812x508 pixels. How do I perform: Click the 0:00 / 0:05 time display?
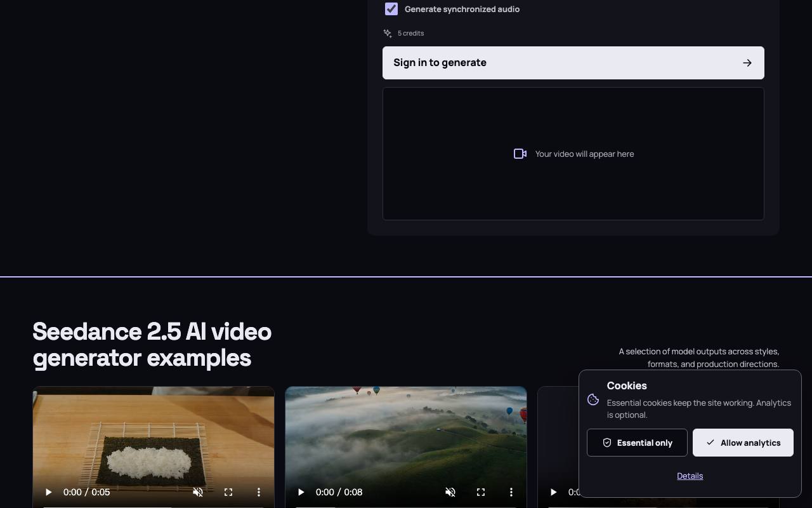click(87, 492)
